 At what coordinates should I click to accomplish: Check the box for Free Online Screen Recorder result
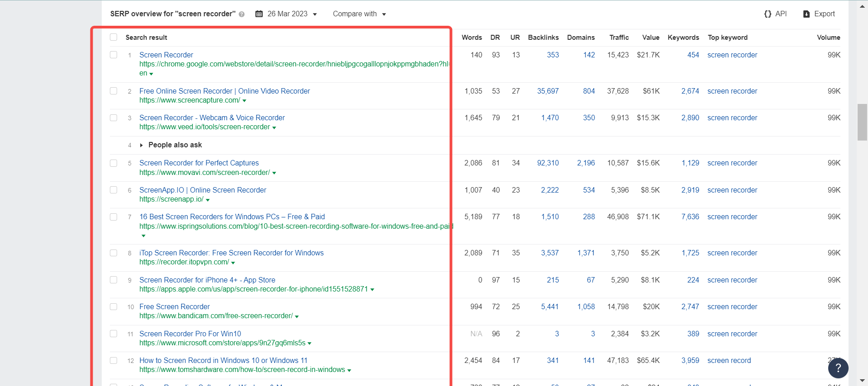(x=113, y=91)
